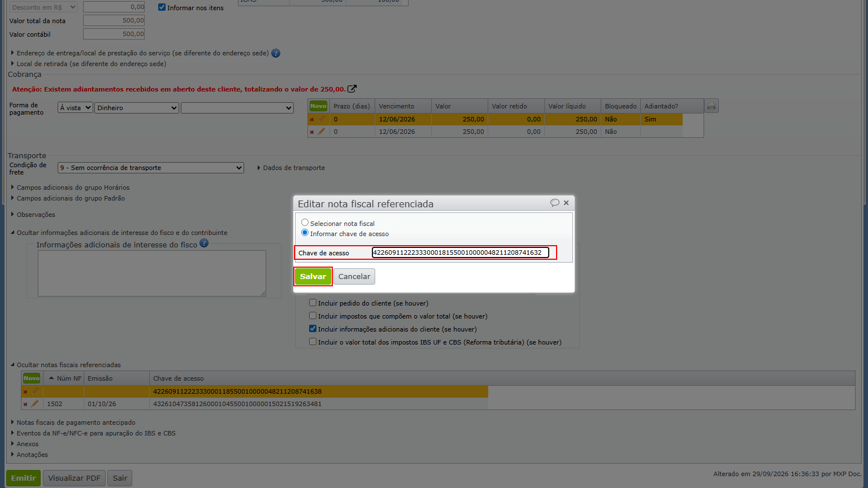Open the À vista payment dropdown
Image resolution: width=868 pixels, height=488 pixels.
coord(75,107)
